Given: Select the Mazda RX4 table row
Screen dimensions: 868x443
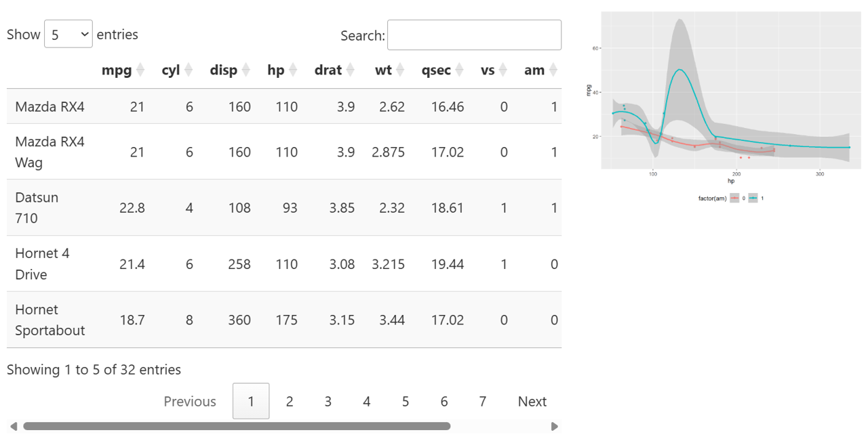Looking at the screenshot, I should click(x=284, y=106).
